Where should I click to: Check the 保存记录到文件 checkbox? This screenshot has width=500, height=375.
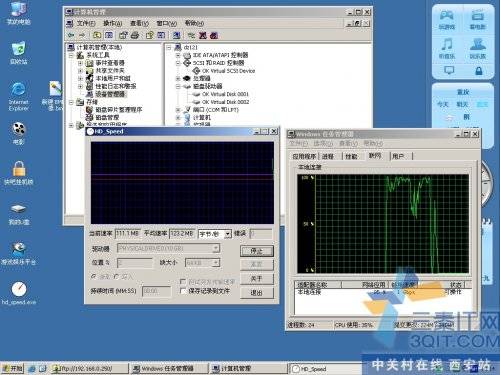[x=183, y=291]
